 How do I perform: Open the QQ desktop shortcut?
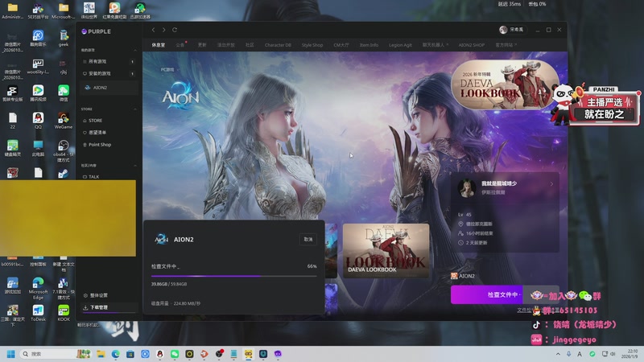click(38, 121)
